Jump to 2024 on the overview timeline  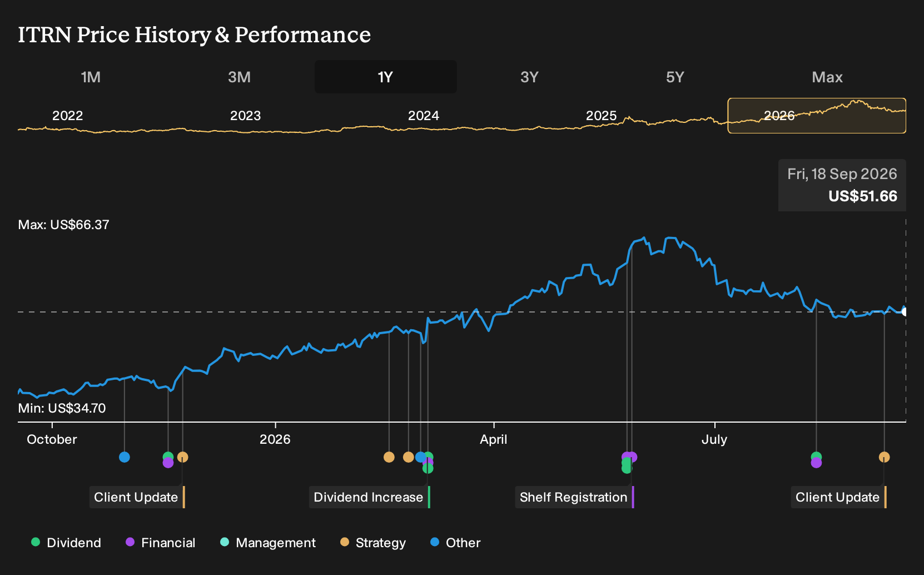coord(423,116)
